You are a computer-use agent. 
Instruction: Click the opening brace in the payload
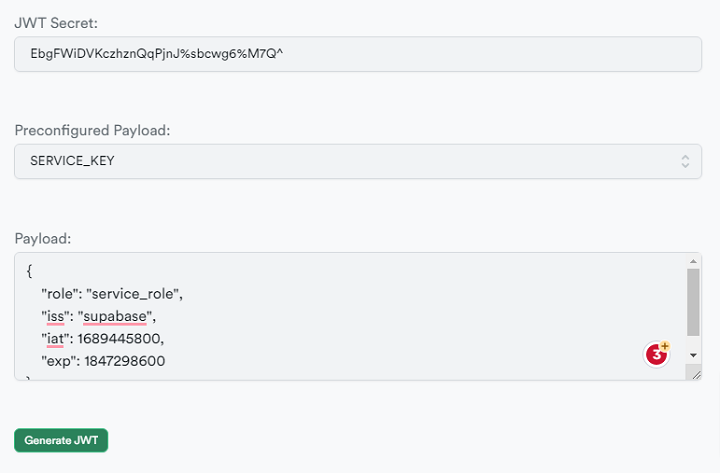click(29, 271)
